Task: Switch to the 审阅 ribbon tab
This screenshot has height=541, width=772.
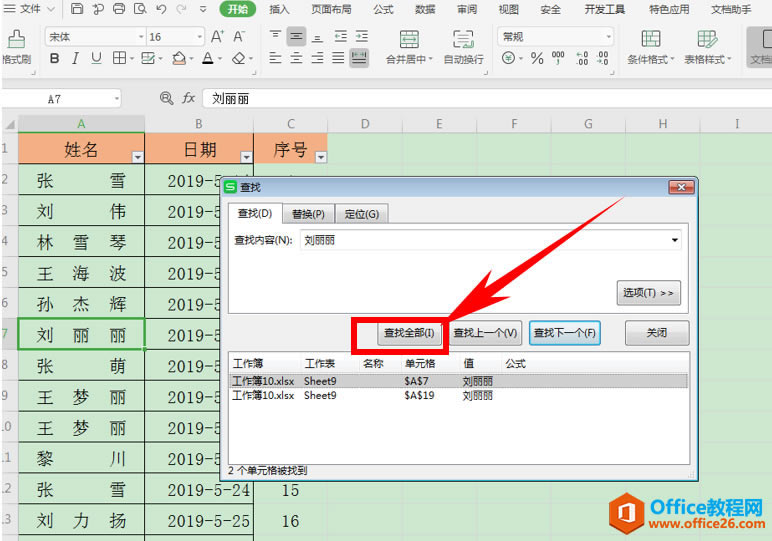Action: 467,9
